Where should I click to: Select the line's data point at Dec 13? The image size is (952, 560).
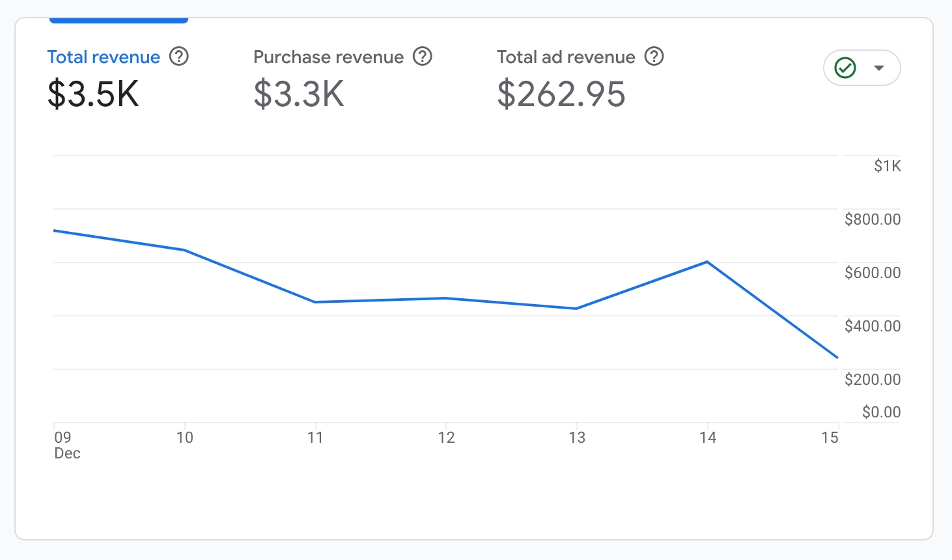577,309
